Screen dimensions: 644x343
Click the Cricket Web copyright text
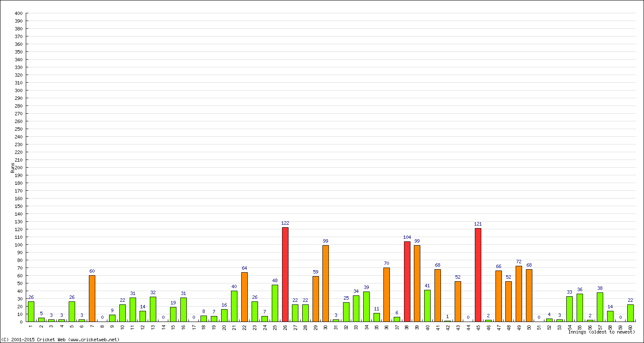(x=61, y=340)
